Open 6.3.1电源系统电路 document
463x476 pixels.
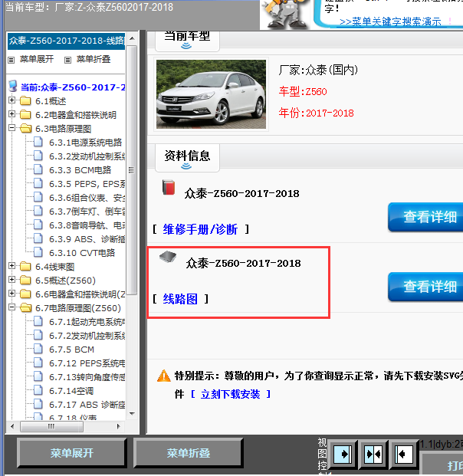(x=85, y=143)
